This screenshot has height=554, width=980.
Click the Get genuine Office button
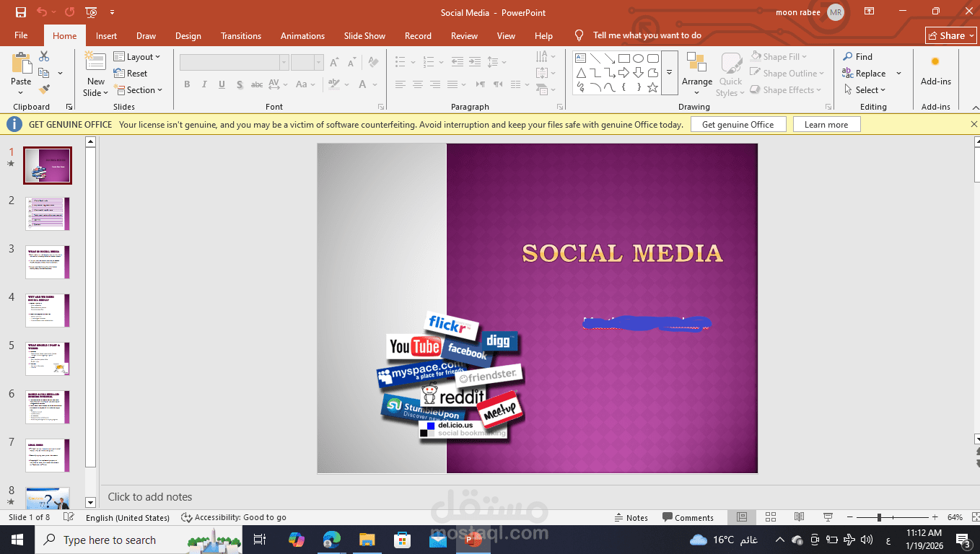coord(738,125)
